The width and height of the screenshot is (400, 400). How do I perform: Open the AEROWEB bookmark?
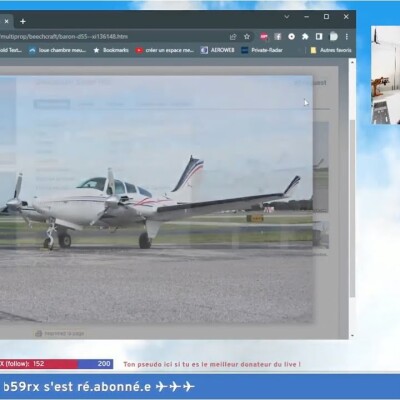pos(218,50)
